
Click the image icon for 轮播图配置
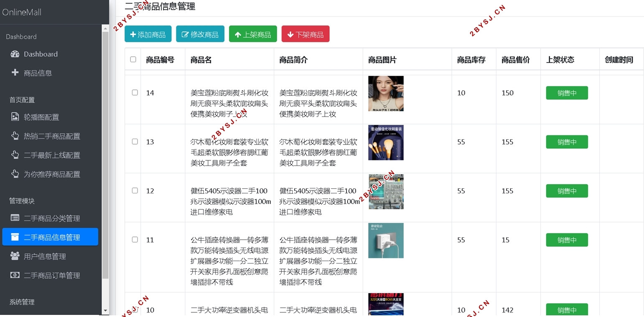pyautogui.click(x=15, y=117)
